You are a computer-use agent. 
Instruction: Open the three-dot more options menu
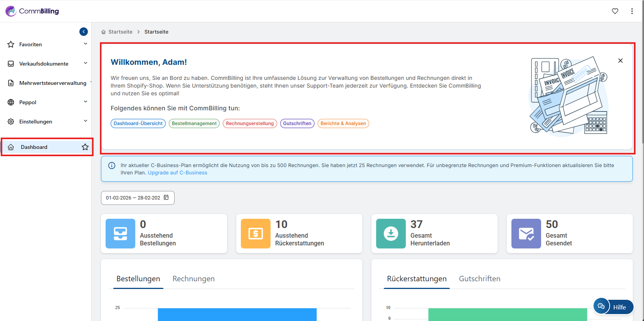(x=632, y=11)
